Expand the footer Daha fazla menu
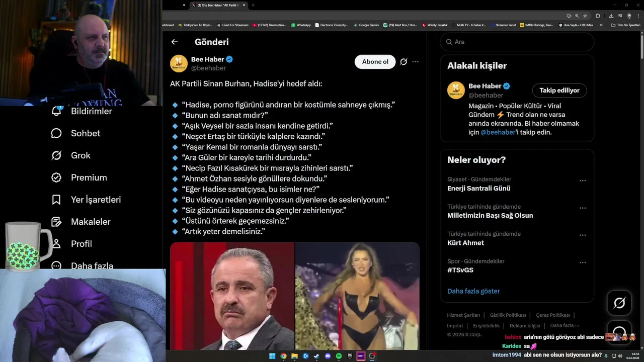The height and width of the screenshot is (362, 644). coord(565,326)
